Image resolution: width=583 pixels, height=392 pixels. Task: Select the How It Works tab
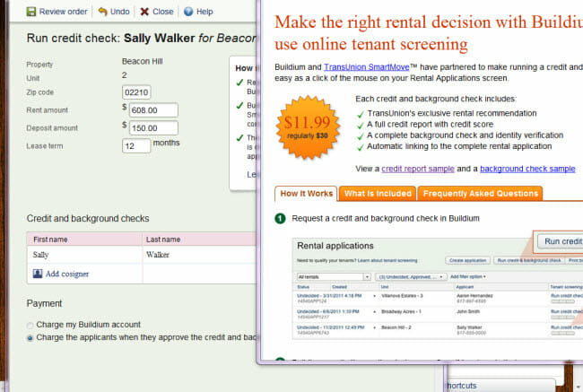[307, 193]
